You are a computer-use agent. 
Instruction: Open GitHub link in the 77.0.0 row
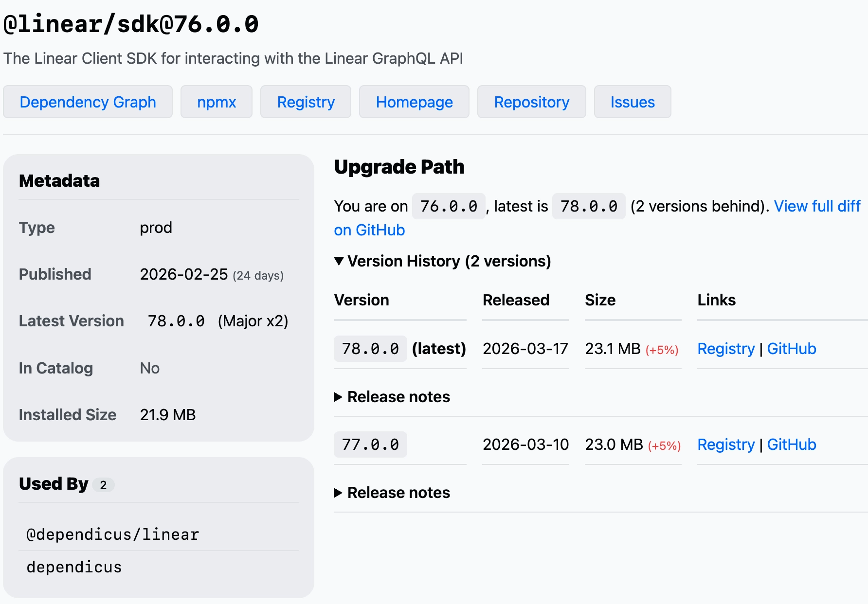tap(792, 444)
